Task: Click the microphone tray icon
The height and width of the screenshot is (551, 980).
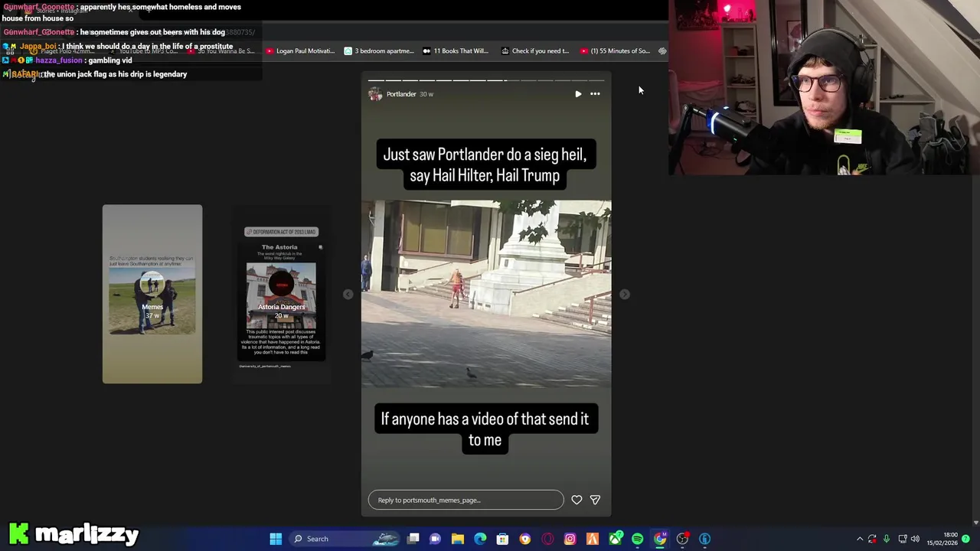Action: click(x=886, y=539)
